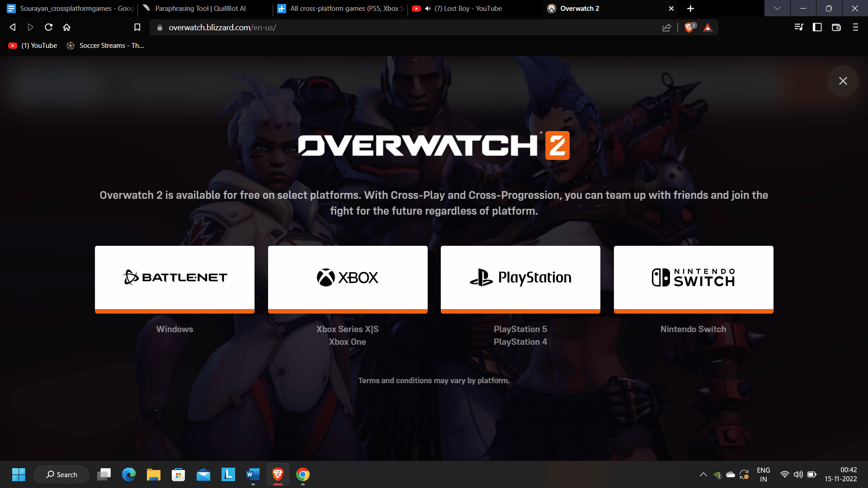Click the PlayStation platform icon
Viewport: 868px width, 488px height.
click(x=520, y=277)
